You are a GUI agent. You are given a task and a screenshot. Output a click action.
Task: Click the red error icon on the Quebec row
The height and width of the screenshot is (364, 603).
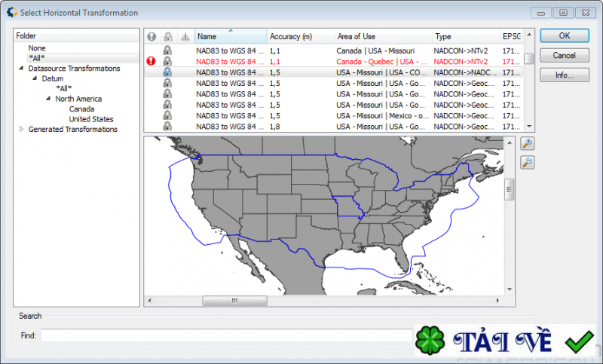152,61
